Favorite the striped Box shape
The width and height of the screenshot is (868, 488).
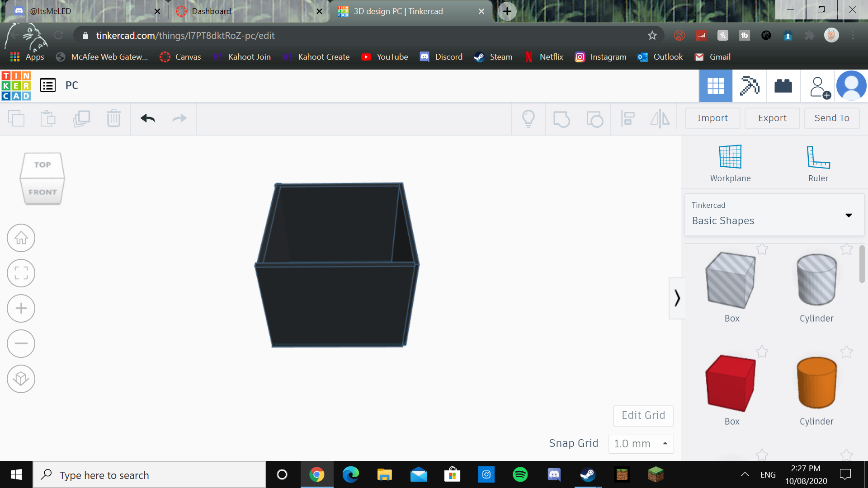(762, 249)
